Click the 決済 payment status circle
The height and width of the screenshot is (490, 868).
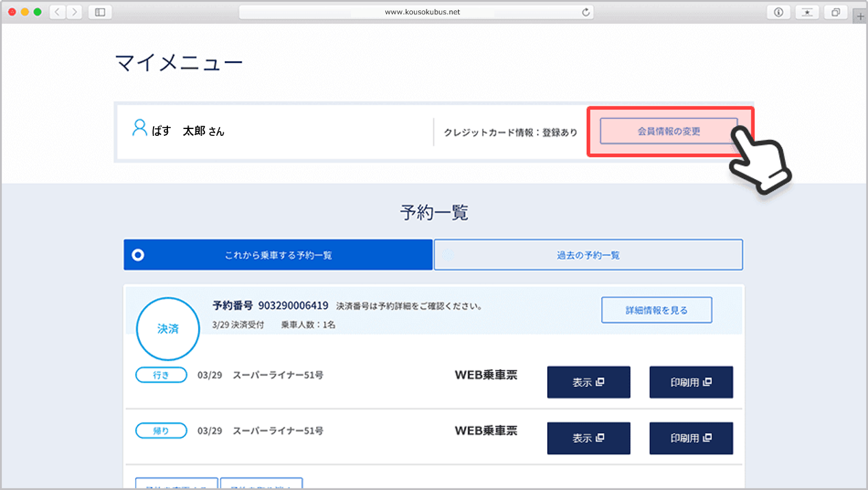click(168, 329)
